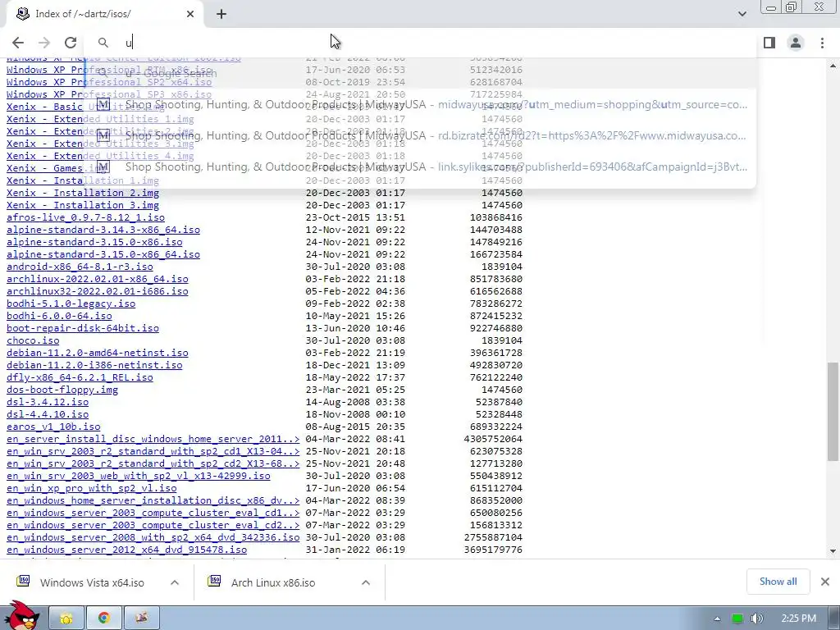Open dos-boot-floppy.img link
The image size is (840, 630).
62,390
